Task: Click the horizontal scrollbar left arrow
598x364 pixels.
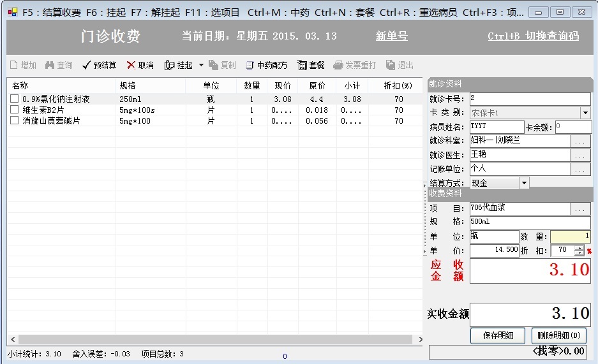Action: [13, 339]
